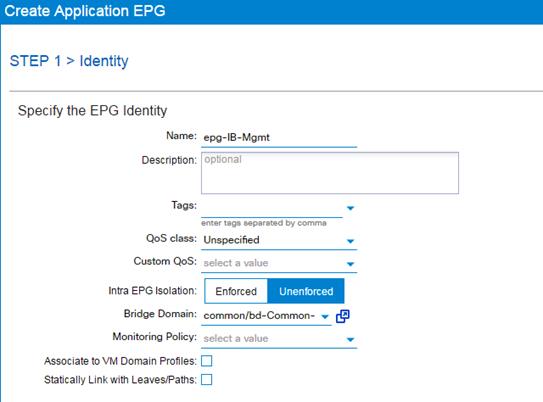This screenshot has height=402, width=543.
Task: Click the STEP 1 > Identity heading
Action: [69, 61]
